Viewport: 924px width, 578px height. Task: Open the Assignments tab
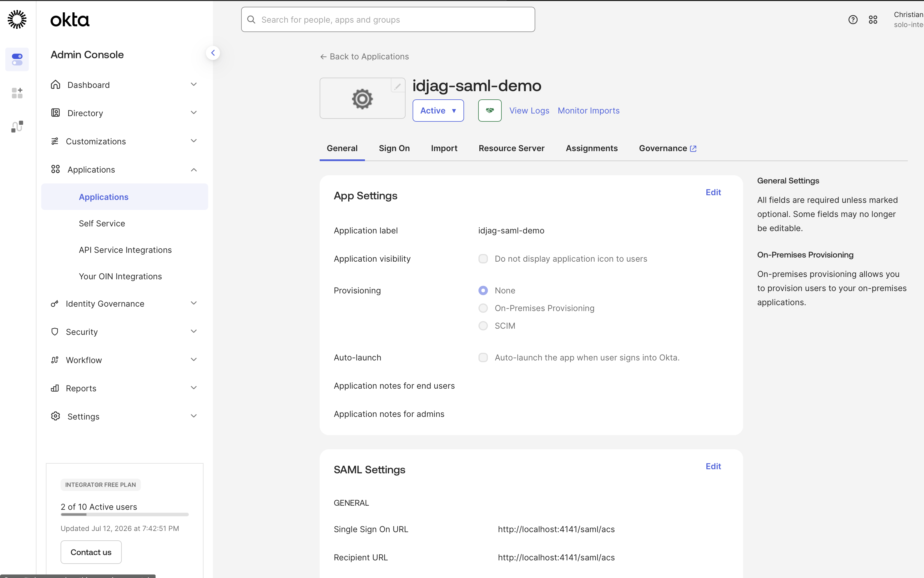pyautogui.click(x=592, y=148)
